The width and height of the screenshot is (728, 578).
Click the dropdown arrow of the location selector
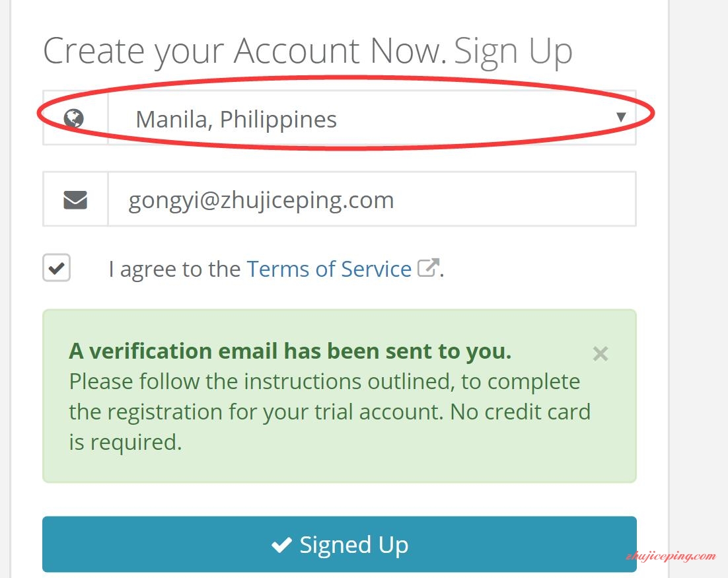pos(621,117)
